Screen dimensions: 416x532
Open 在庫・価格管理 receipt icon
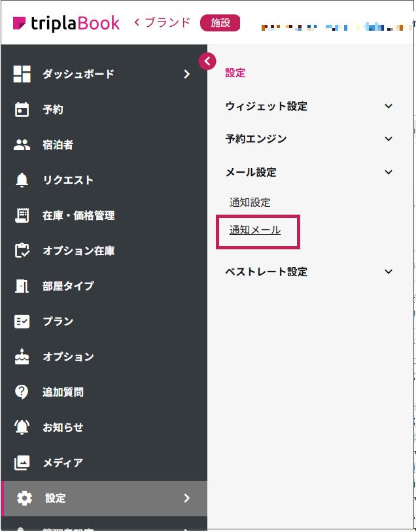point(22,215)
